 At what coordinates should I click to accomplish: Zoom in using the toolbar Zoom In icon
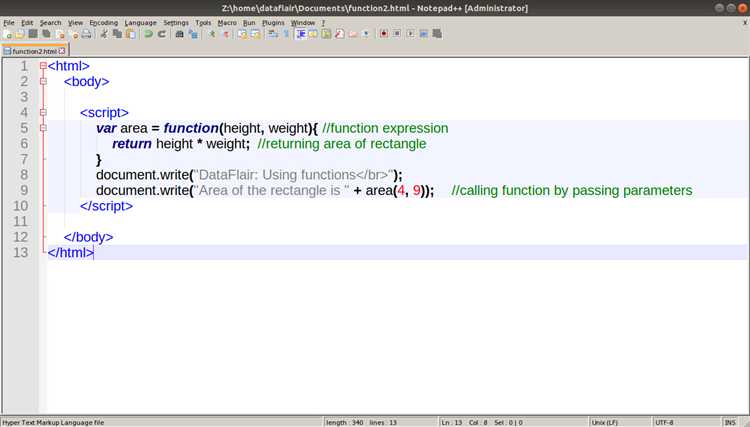[212, 34]
